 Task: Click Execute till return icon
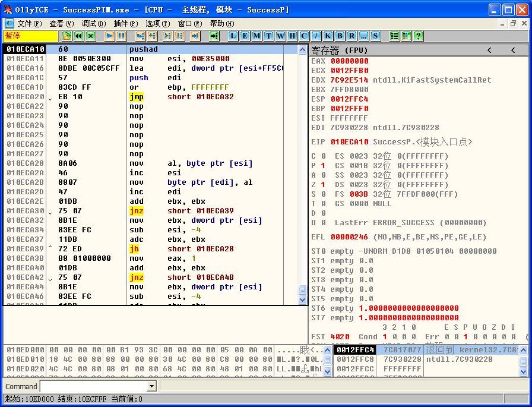coord(195,36)
